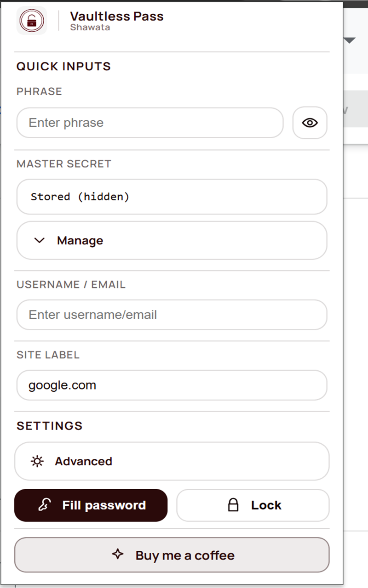Focus the Enter username/email field
The image size is (368, 588).
tap(172, 315)
